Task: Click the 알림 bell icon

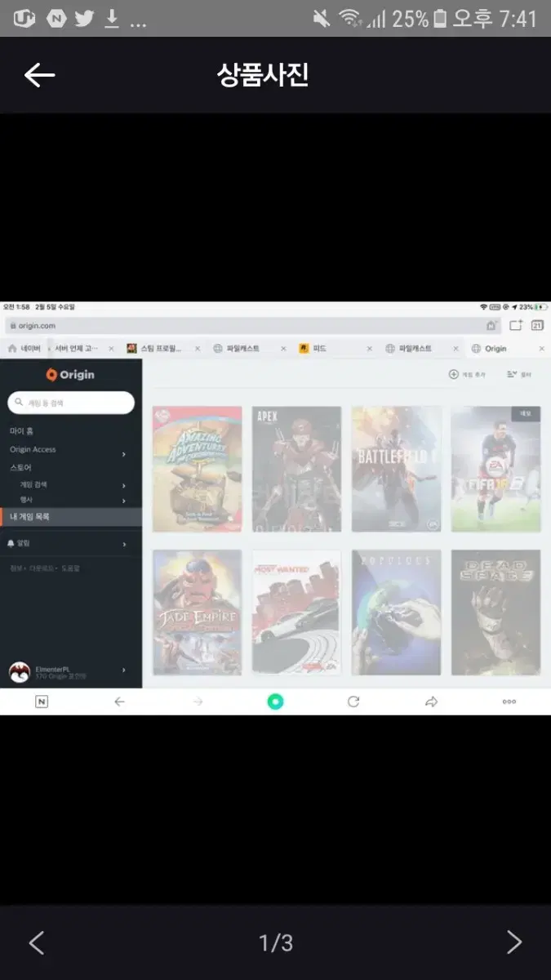Action: coord(11,543)
